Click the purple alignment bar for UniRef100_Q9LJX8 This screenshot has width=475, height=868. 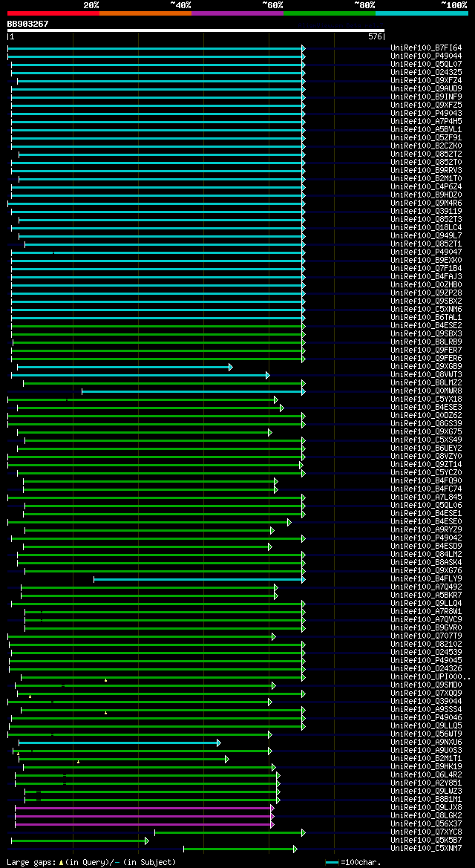(x=144, y=808)
